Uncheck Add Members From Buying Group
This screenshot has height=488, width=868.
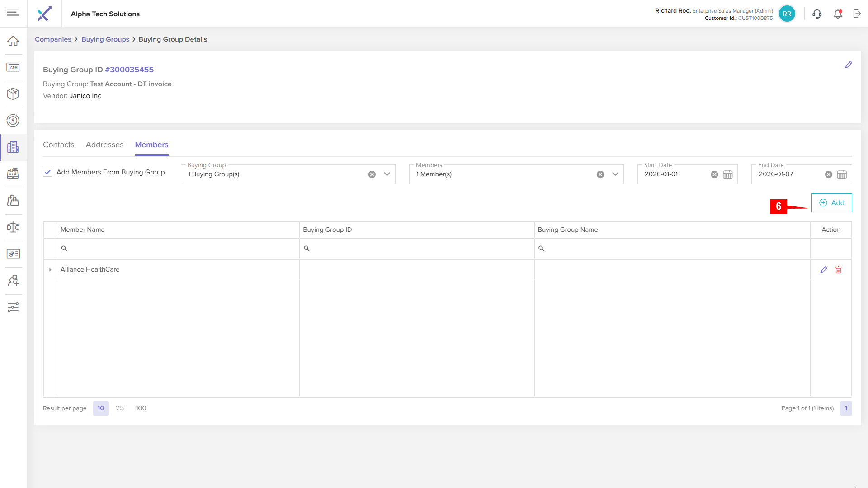pyautogui.click(x=47, y=172)
